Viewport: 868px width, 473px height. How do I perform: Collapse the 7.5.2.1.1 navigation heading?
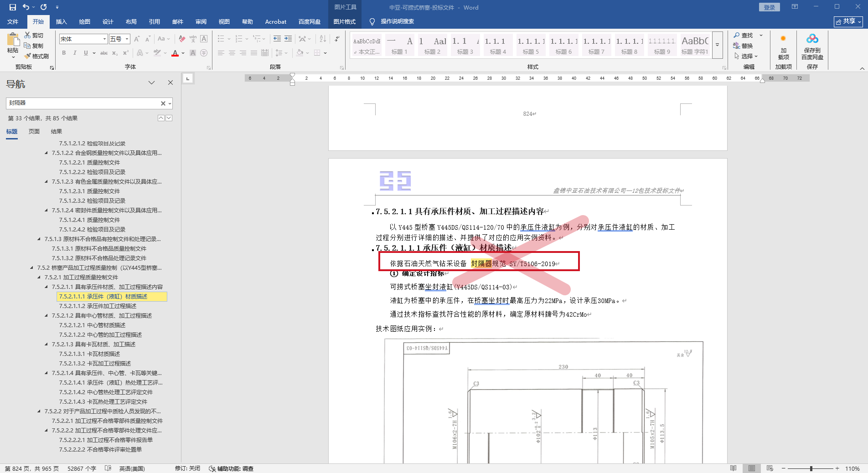(46, 287)
